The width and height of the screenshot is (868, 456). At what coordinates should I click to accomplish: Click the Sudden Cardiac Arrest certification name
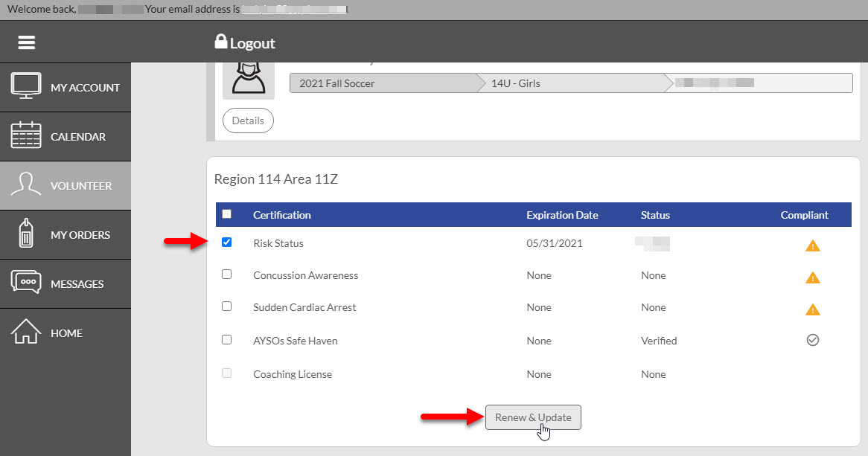pos(304,308)
